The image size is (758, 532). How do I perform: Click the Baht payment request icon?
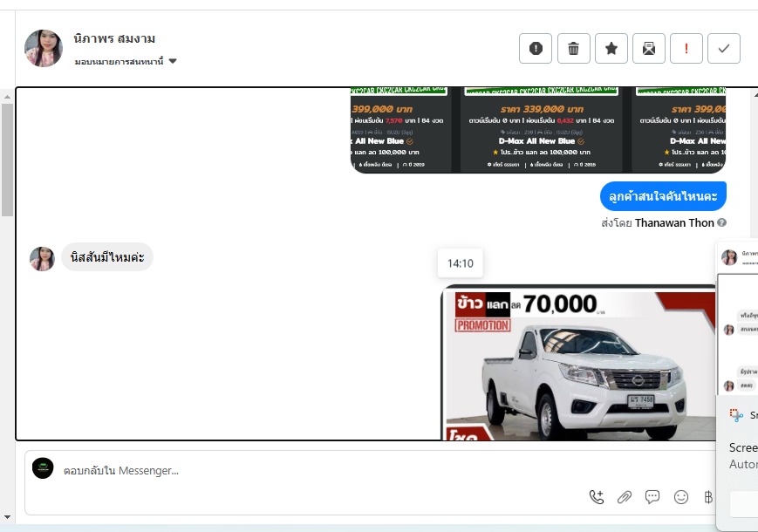point(708,497)
